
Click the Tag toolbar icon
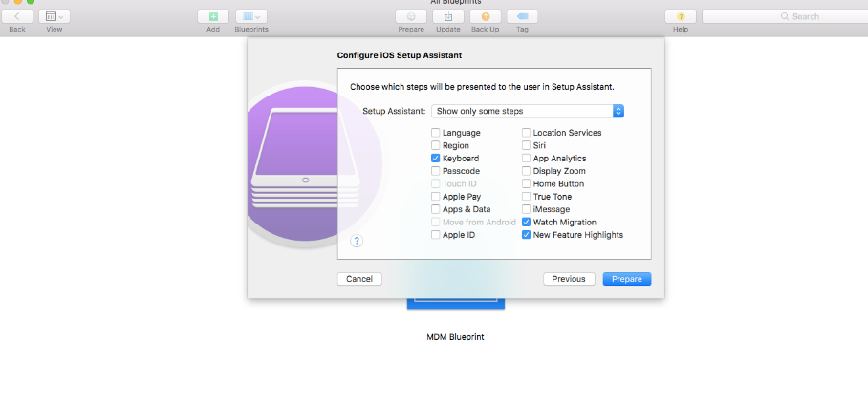tap(522, 16)
